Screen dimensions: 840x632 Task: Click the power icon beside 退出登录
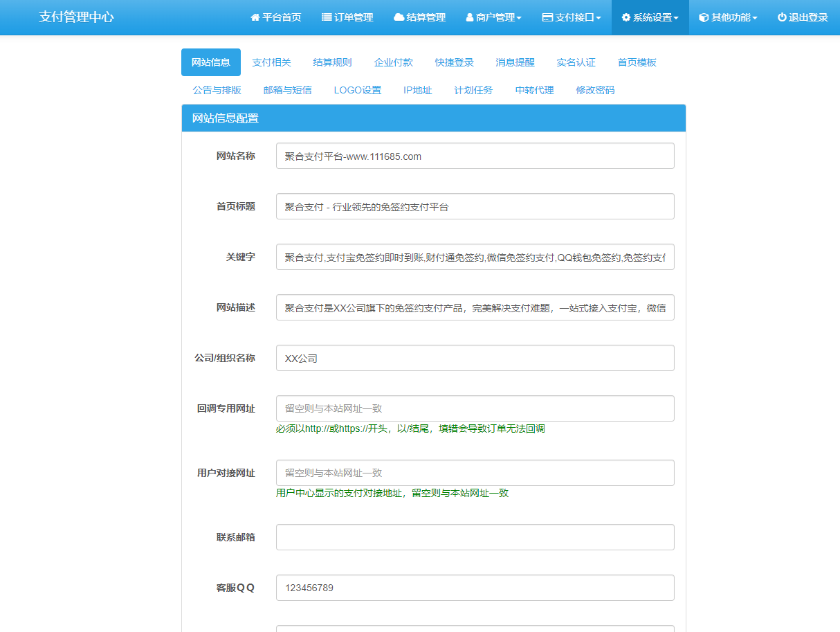click(x=782, y=17)
